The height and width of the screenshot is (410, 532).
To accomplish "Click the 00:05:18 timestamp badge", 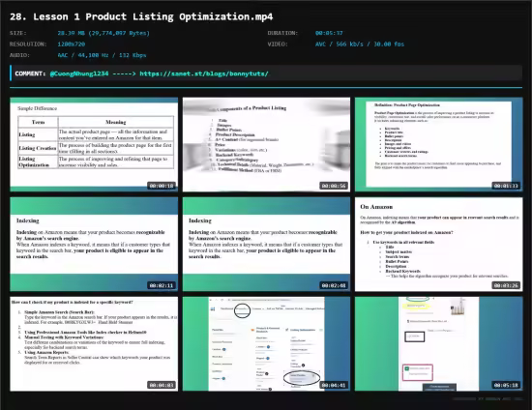I will click(x=506, y=385).
